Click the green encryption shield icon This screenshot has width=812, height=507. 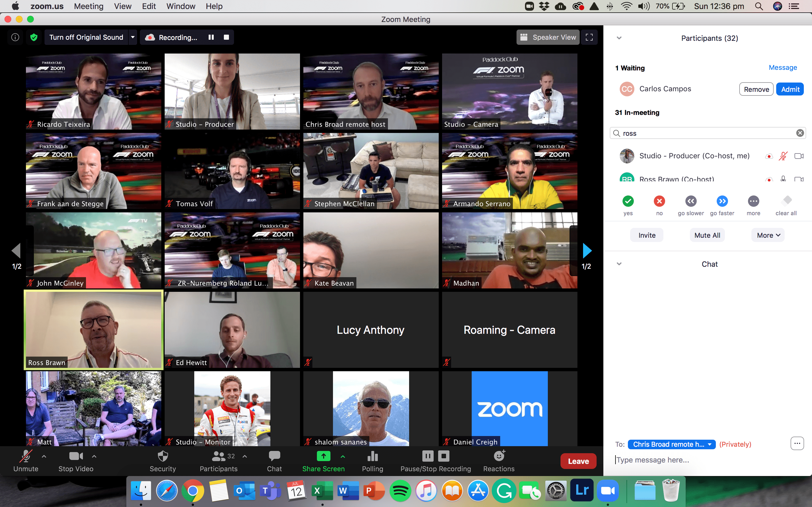click(34, 37)
